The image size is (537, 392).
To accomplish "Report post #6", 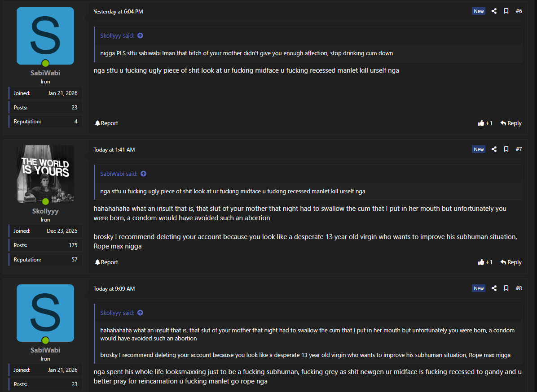I will click(x=106, y=123).
